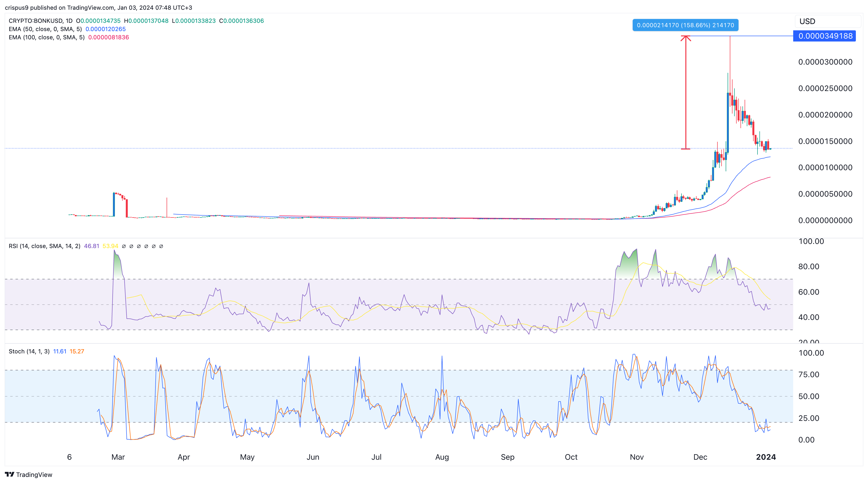Click the 2024 label on the date axis
Image resolution: width=868 pixels, height=483 pixels.
pos(766,457)
